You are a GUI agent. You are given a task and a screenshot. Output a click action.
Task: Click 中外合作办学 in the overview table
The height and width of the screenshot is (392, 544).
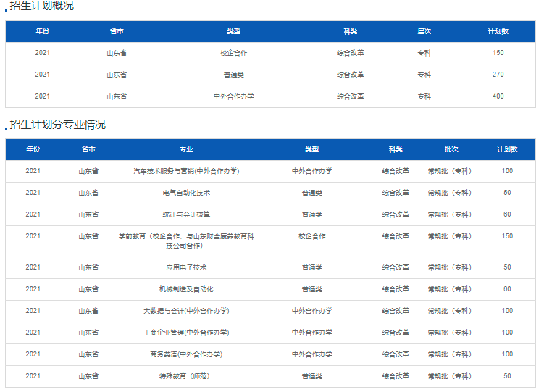point(233,96)
